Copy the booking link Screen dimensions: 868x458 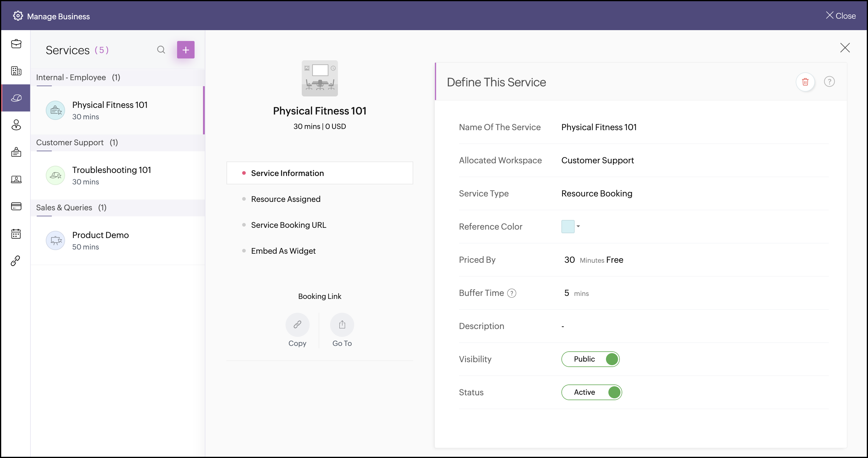tap(297, 325)
